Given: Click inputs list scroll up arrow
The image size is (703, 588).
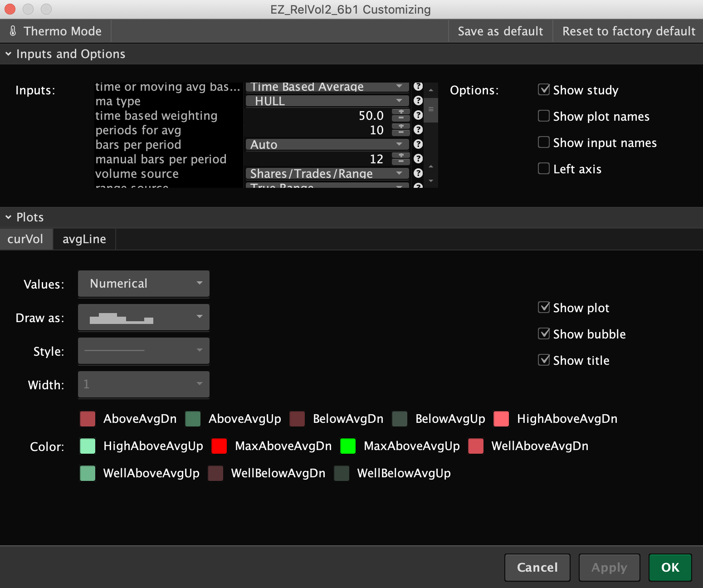Looking at the screenshot, I should pos(431,90).
